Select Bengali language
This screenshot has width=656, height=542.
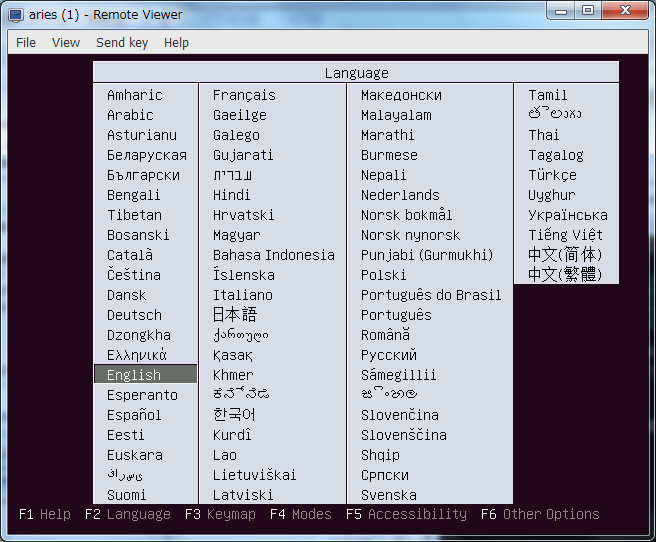pyautogui.click(x=133, y=195)
